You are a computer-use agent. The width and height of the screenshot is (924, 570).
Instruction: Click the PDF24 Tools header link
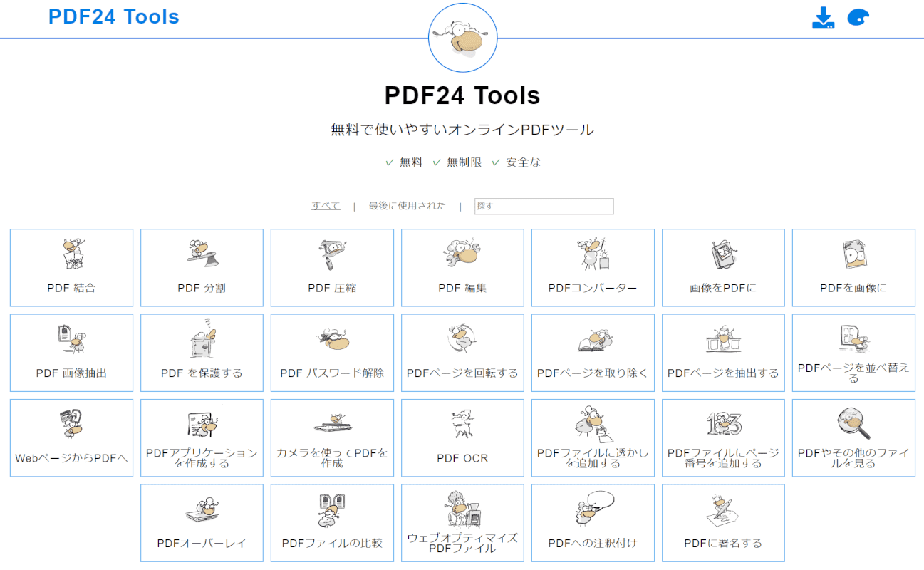tap(114, 16)
